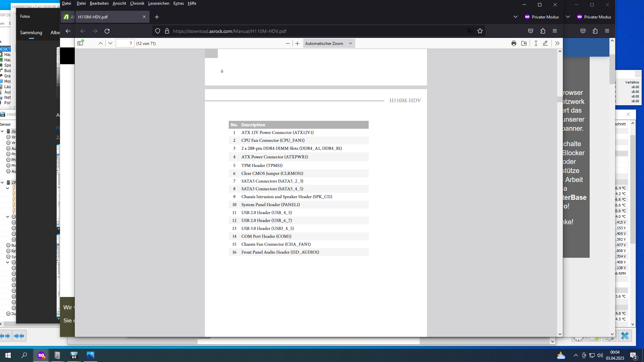Open the list-all-tabs dropdown
The width and height of the screenshot is (644, 362).
tap(515, 17)
